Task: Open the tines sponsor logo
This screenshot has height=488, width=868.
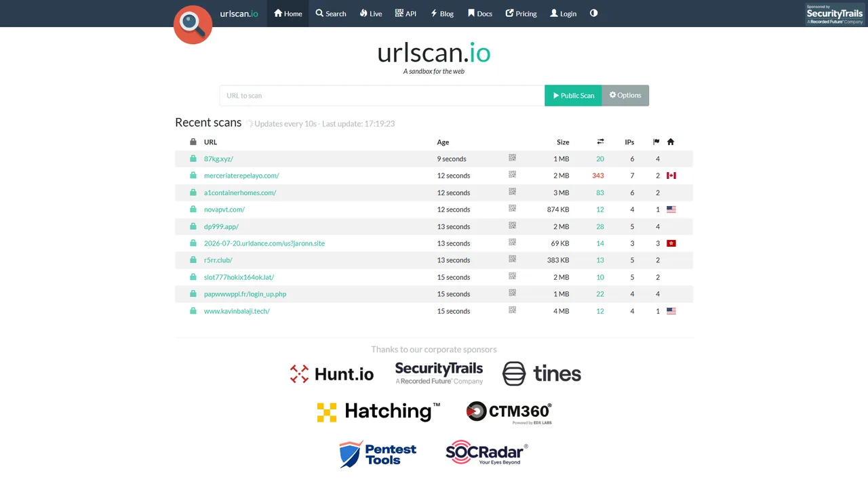Action: click(x=542, y=373)
